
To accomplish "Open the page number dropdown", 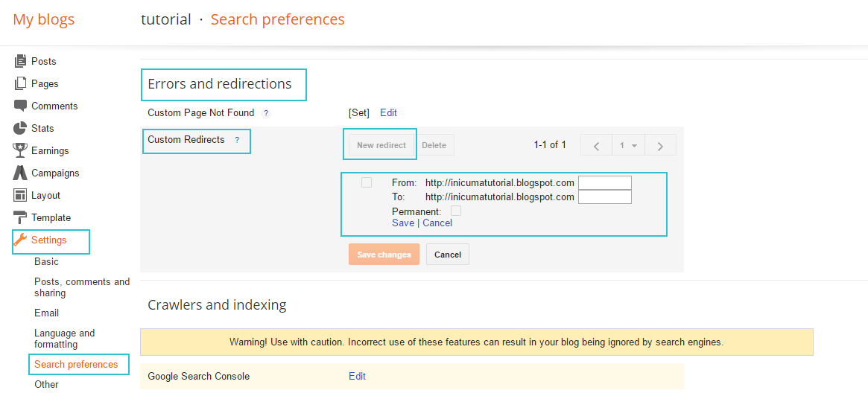I will click(628, 145).
